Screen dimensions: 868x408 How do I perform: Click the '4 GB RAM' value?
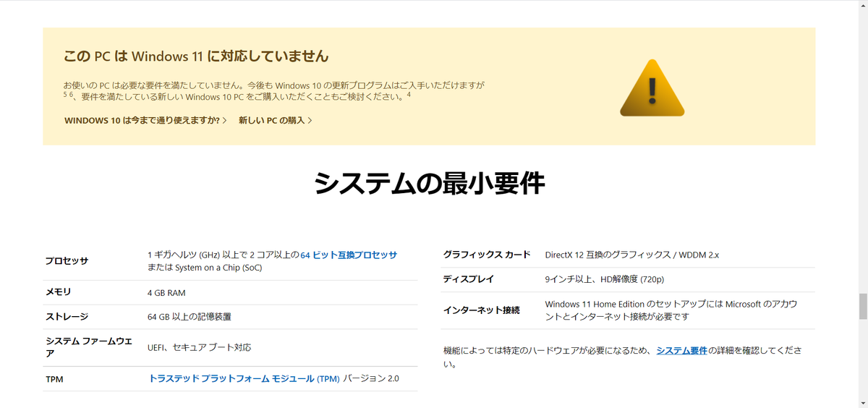(166, 293)
